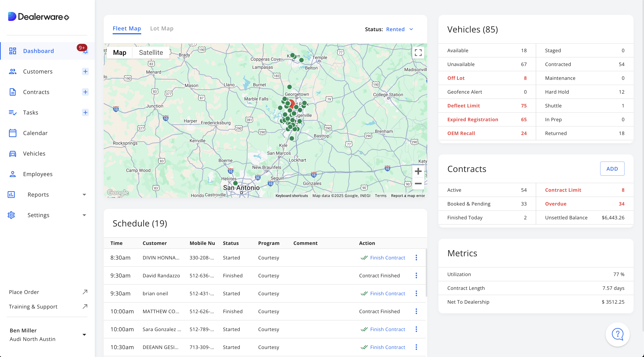
Task: Add a new customer with plus icon
Action: [85, 71]
